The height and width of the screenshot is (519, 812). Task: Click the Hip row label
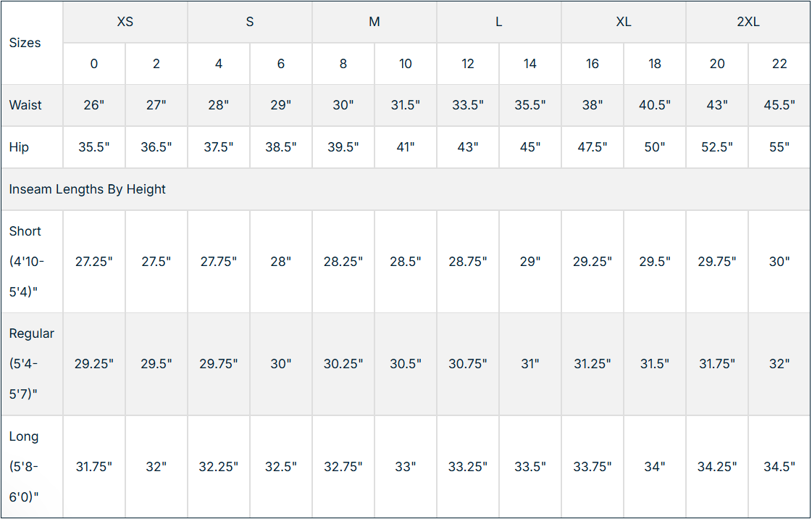tap(20, 147)
